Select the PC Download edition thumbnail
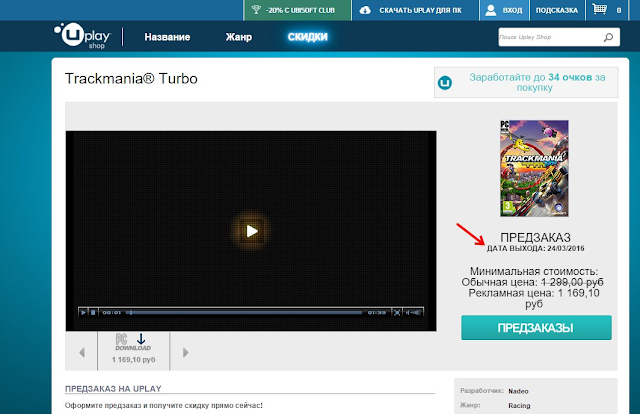The width and height of the screenshot is (640, 414). [133, 349]
